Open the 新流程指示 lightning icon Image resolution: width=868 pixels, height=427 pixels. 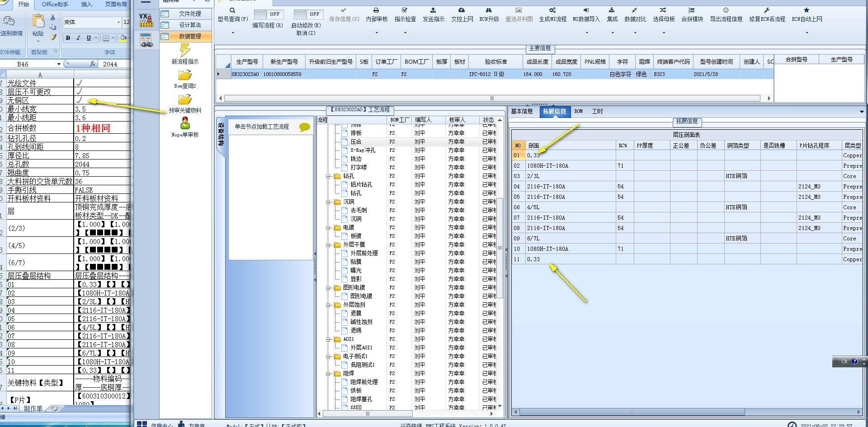(185, 50)
